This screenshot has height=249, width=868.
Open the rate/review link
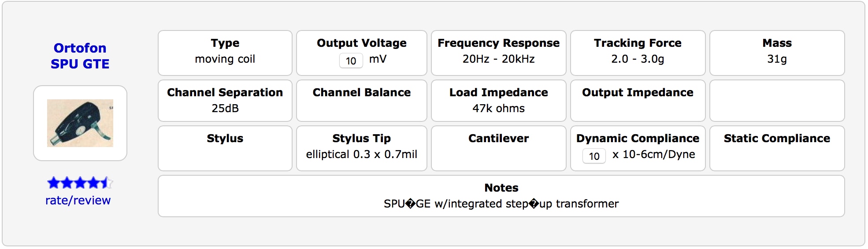tap(78, 200)
